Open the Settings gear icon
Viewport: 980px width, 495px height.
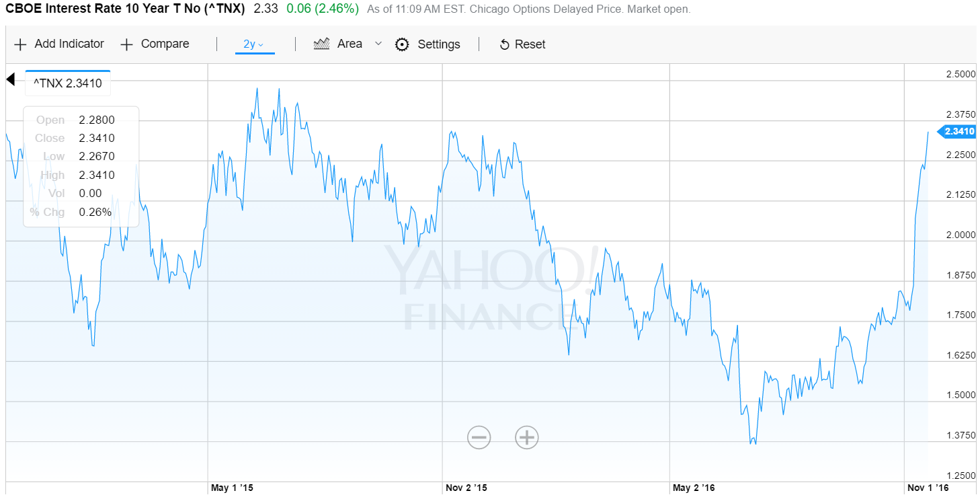[402, 44]
